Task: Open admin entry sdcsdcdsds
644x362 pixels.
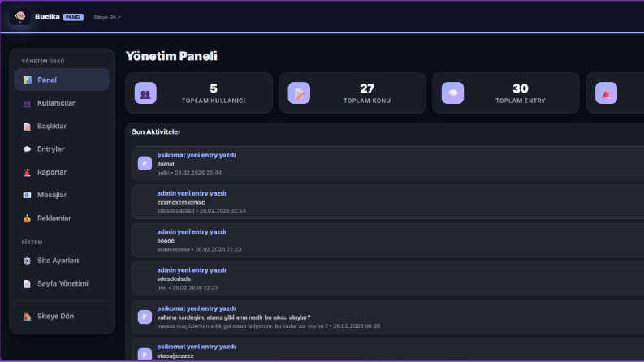Action: click(x=387, y=278)
